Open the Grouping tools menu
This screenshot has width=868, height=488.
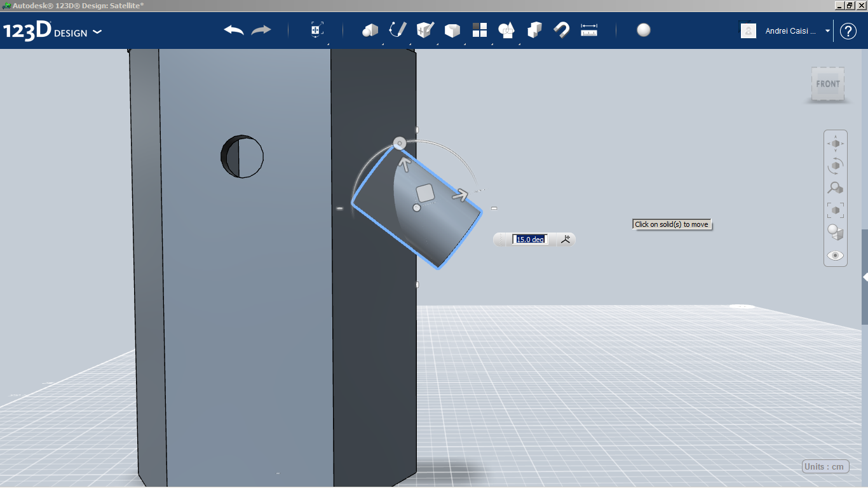click(507, 30)
